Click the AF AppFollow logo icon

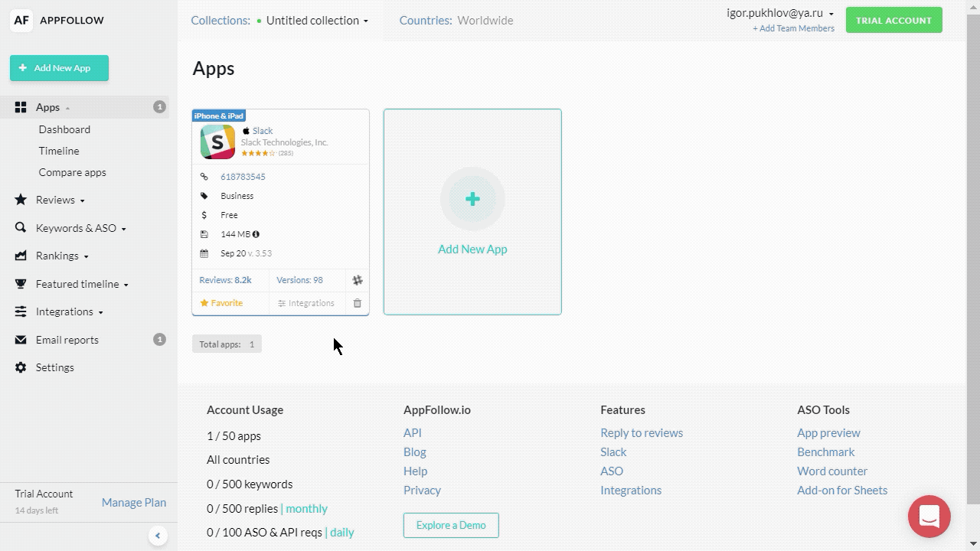coord(21,20)
